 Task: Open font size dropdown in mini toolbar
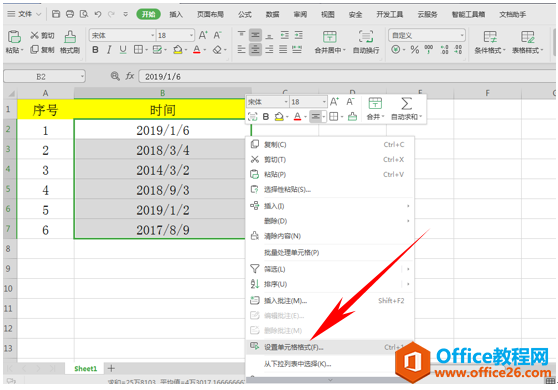tap(324, 102)
